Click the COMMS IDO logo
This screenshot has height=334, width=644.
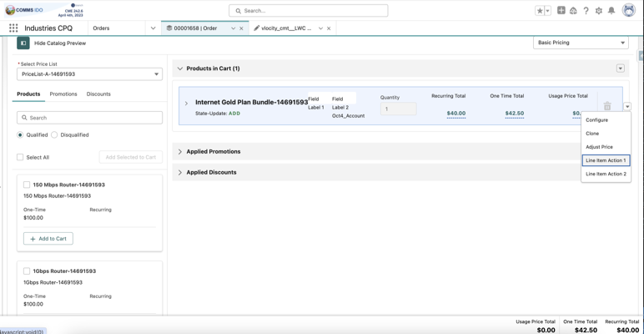click(x=26, y=10)
